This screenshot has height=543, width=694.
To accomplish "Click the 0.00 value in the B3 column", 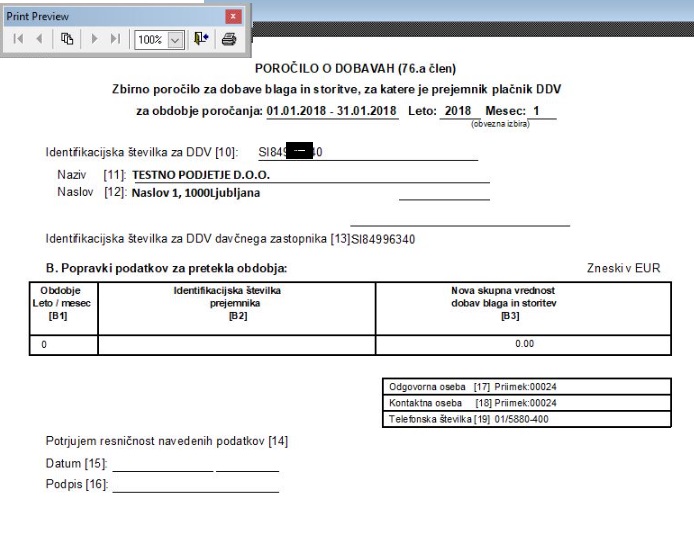I will [x=524, y=344].
